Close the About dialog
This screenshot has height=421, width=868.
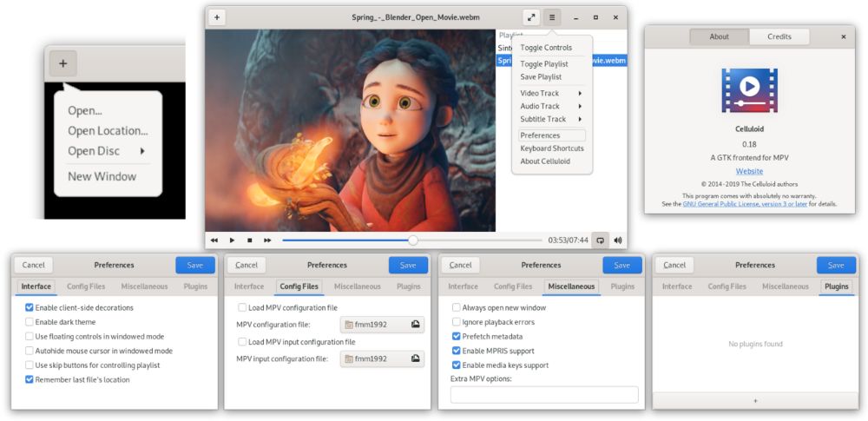844,36
